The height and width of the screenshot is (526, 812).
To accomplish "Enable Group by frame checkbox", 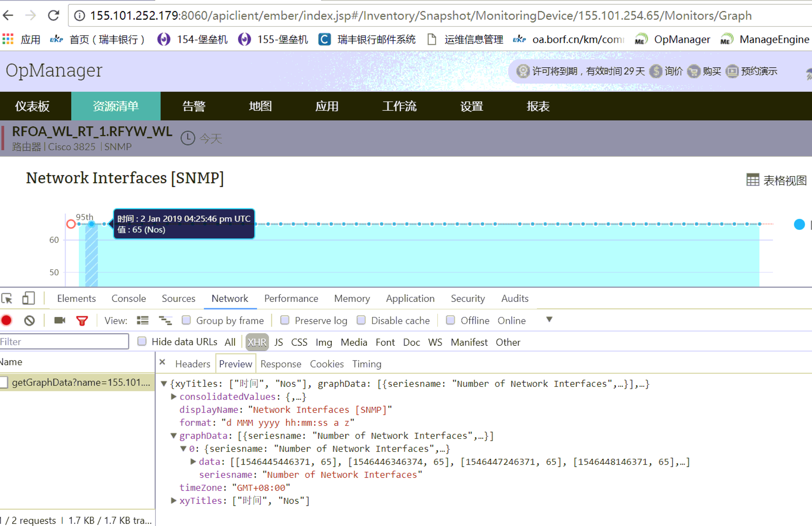I will pos(186,320).
